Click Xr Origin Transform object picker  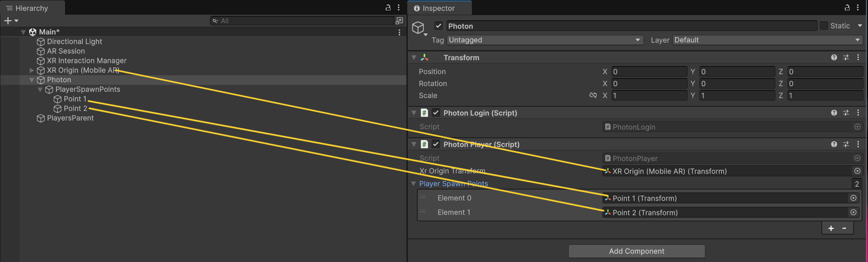[x=857, y=171]
